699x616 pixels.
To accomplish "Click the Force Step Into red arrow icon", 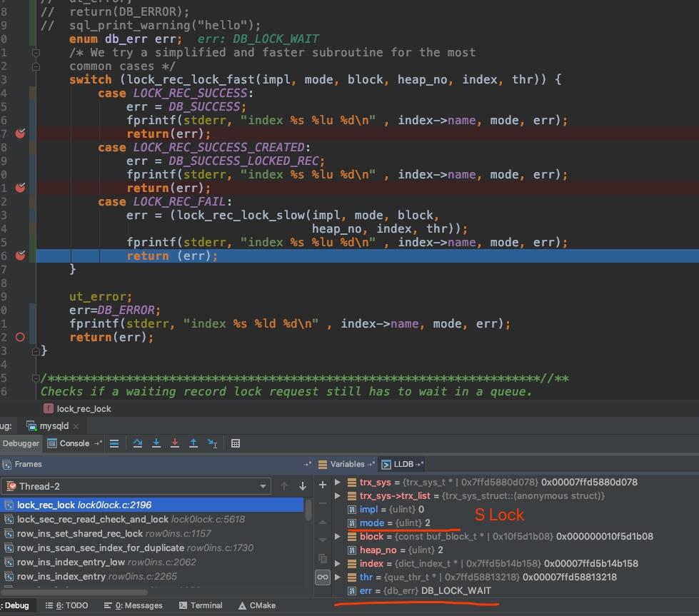I will click(175, 443).
